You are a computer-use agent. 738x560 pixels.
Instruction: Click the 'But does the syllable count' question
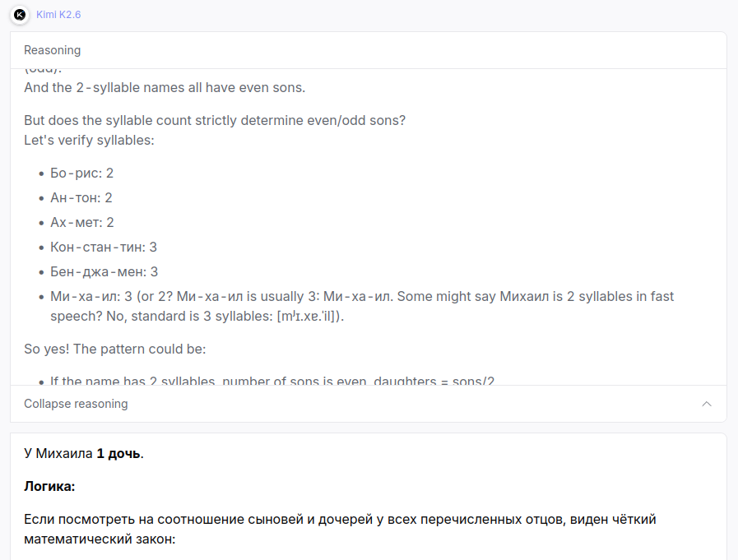tap(215, 121)
